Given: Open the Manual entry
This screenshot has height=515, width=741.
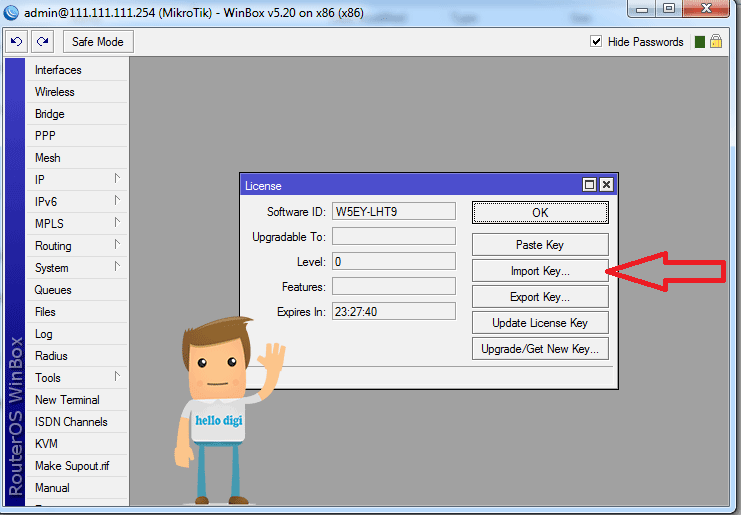Looking at the screenshot, I should click(x=77, y=488).
